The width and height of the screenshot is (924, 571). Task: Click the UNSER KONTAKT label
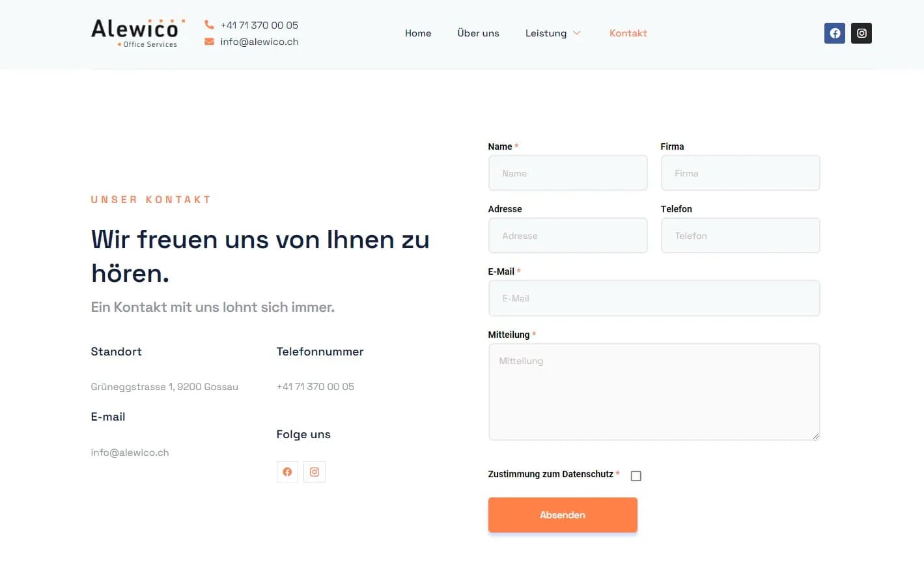[x=151, y=200]
